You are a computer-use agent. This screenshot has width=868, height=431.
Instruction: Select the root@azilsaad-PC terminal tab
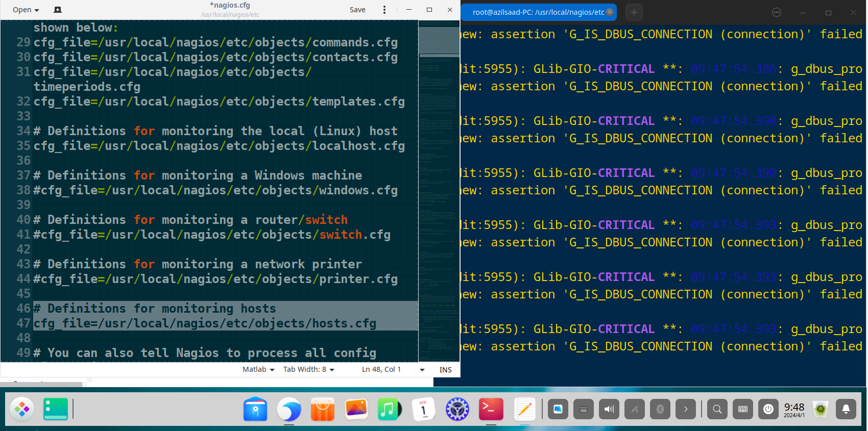click(x=538, y=12)
